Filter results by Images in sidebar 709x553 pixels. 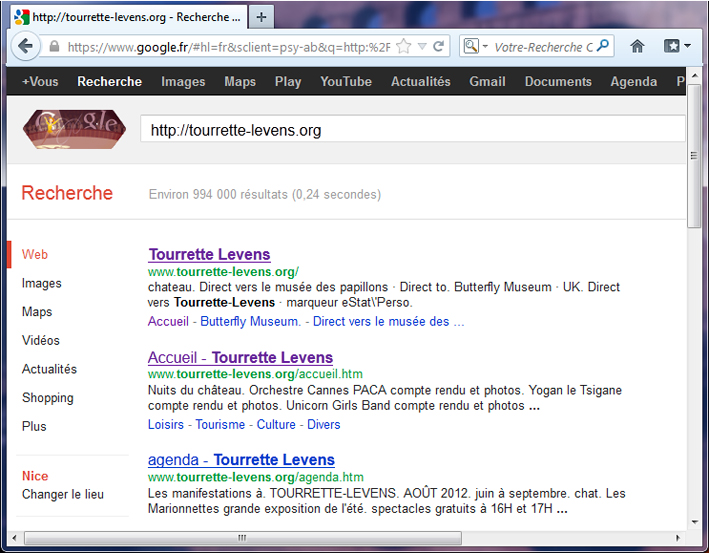(42, 283)
